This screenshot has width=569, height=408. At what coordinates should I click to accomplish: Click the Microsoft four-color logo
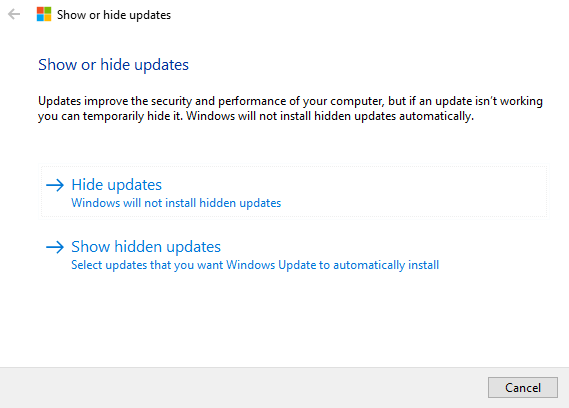click(x=44, y=14)
